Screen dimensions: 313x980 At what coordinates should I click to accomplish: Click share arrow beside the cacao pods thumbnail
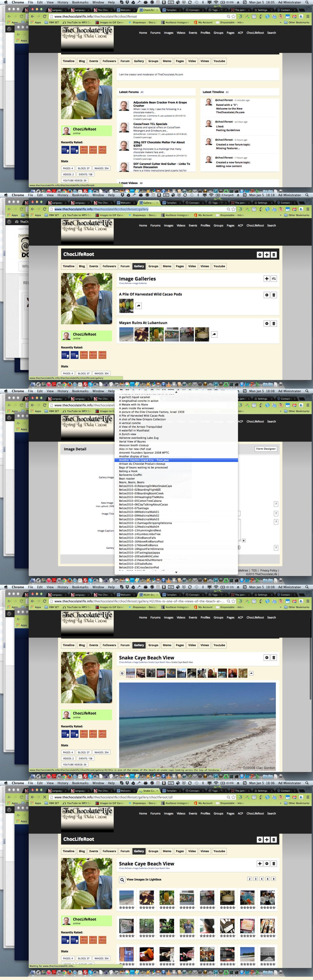click(x=139, y=306)
